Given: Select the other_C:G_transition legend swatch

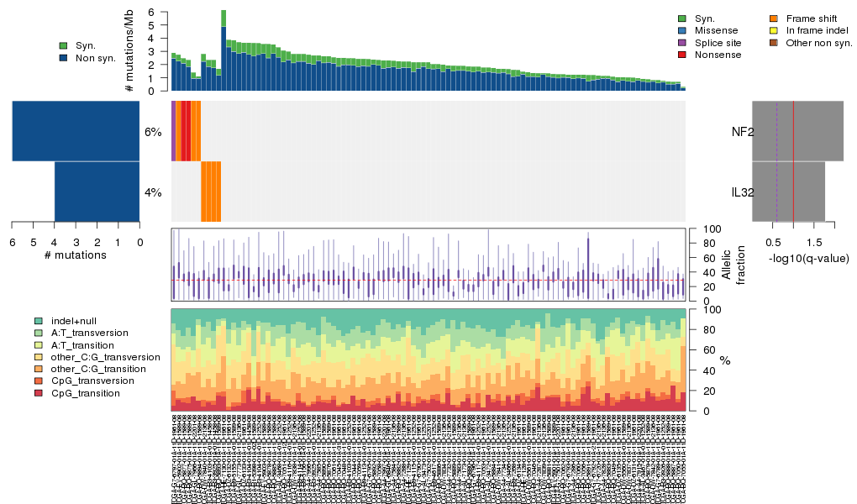Looking at the screenshot, I should 39,369.
